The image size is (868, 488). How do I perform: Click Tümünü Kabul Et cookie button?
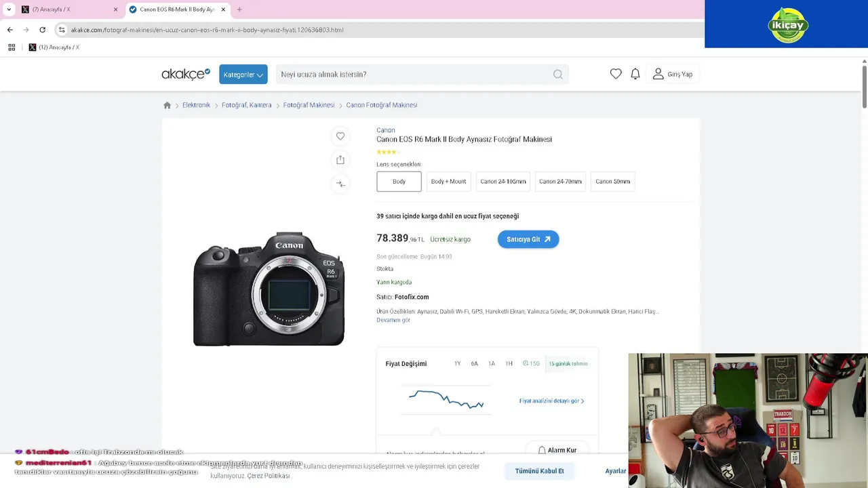[x=539, y=471]
